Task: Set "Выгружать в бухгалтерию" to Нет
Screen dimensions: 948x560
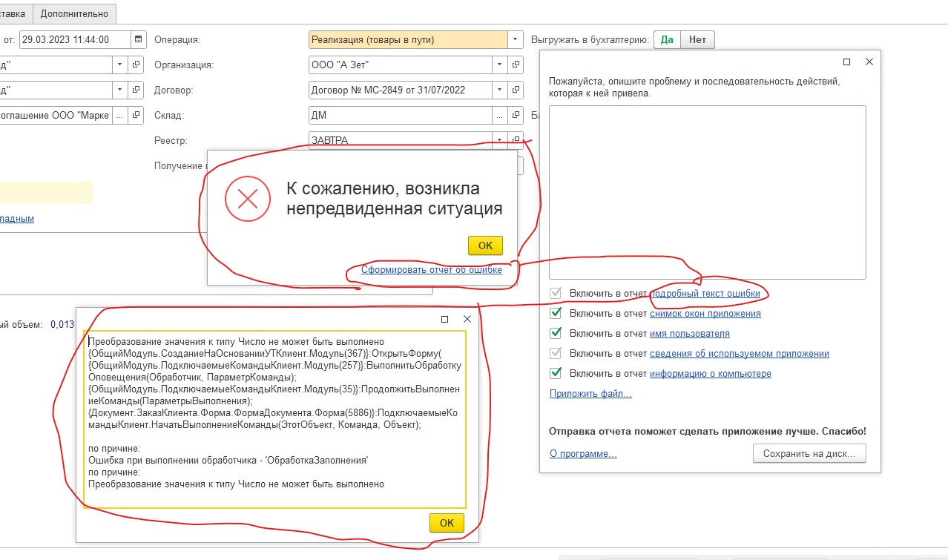Action: pos(697,39)
